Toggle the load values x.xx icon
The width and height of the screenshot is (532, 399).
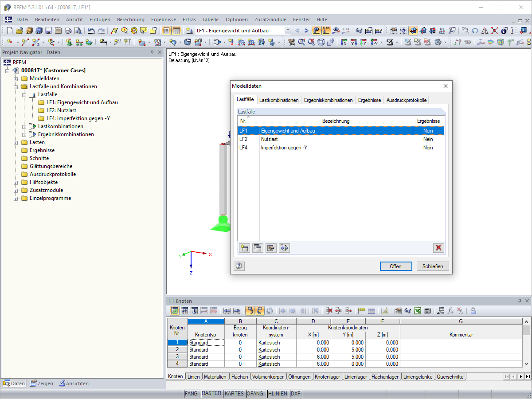(326, 31)
